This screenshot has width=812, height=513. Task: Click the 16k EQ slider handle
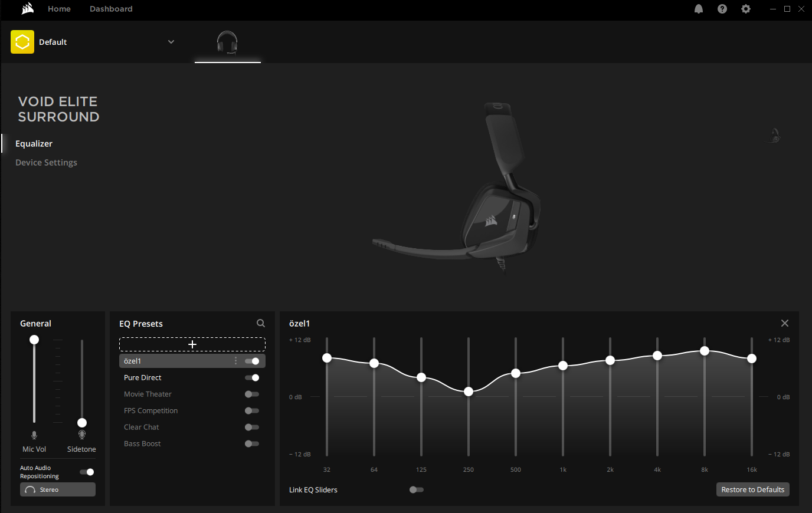click(752, 359)
